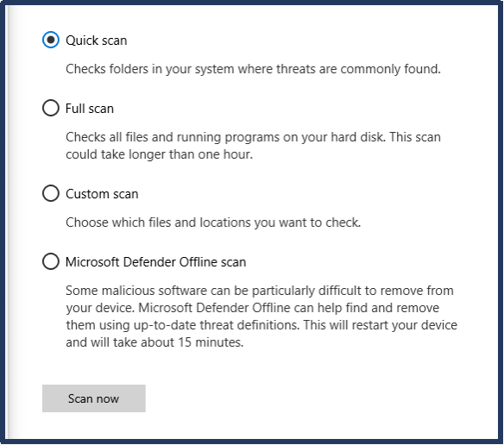
Task: Click the Scan now button
Action: pos(94,398)
